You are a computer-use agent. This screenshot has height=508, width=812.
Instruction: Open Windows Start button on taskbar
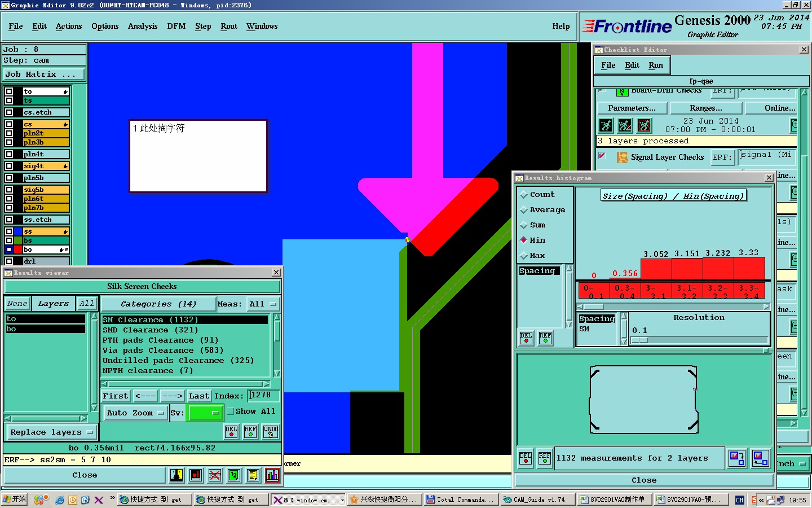(x=14, y=500)
